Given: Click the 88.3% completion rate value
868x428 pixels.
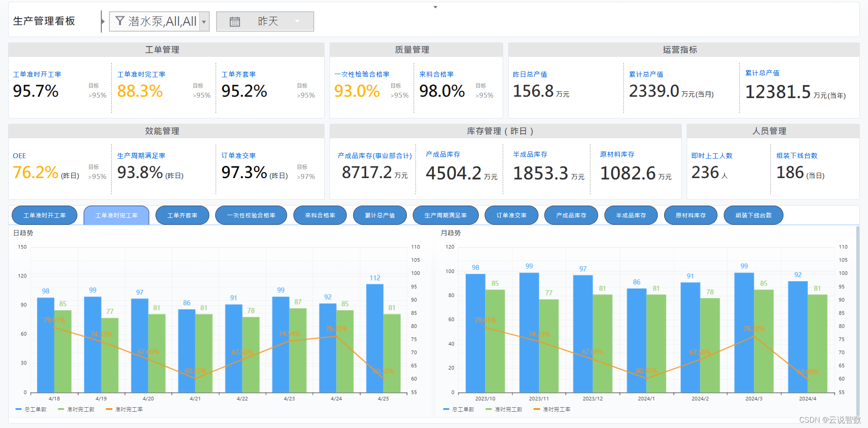Looking at the screenshot, I should click(x=140, y=91).
